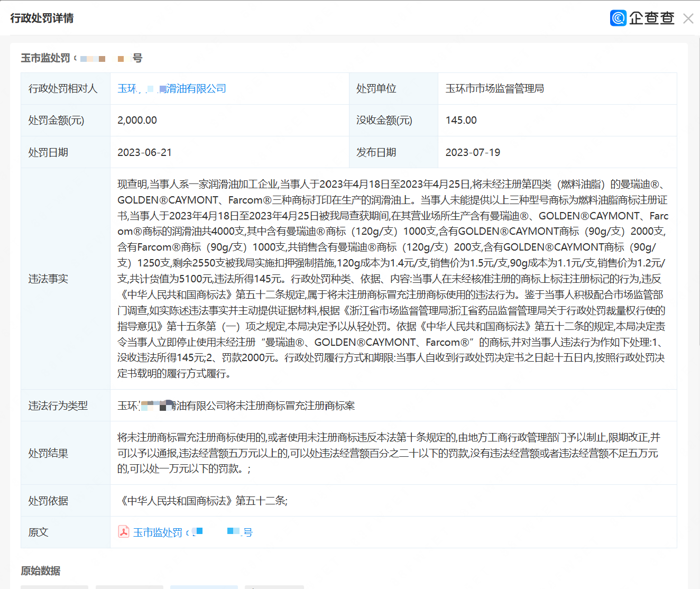
Task: Click the 玉市监处罚 case number heading
Action: 81,58
